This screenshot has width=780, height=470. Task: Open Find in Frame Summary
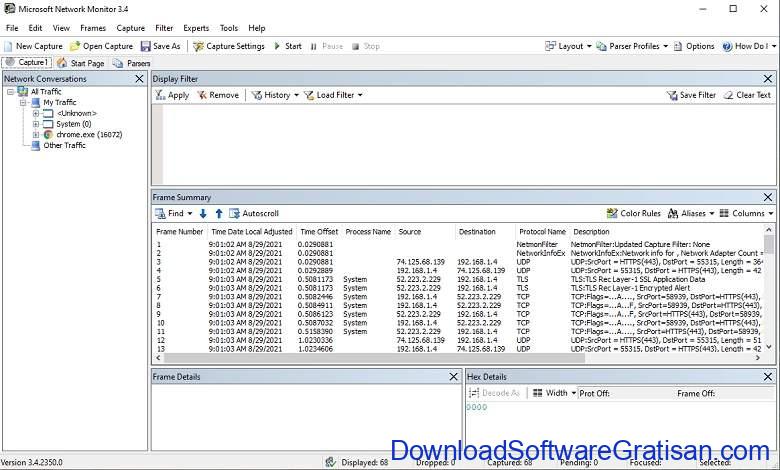pyautogui.click(x=174, y=213)
